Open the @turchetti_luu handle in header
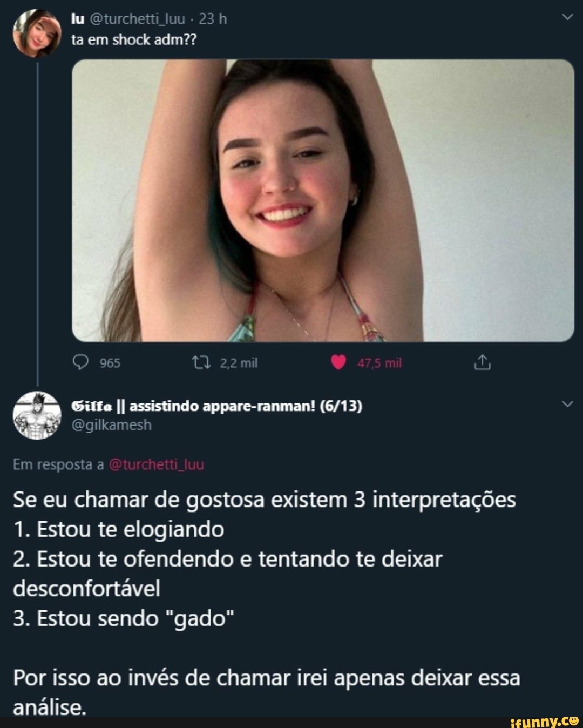583x728 pixels. (137, 19)
